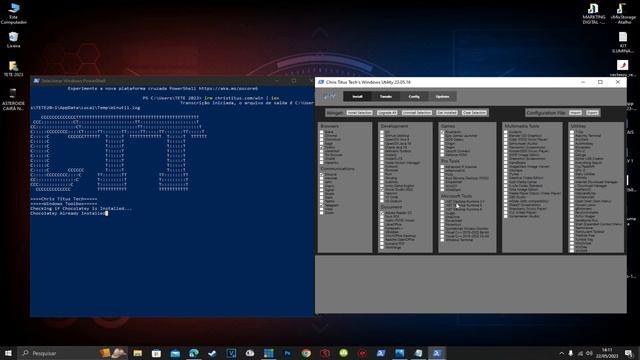Click the CTT logo in Windows Utility
The height and width of the screenshot is (360, 640).
click(329, 97)
